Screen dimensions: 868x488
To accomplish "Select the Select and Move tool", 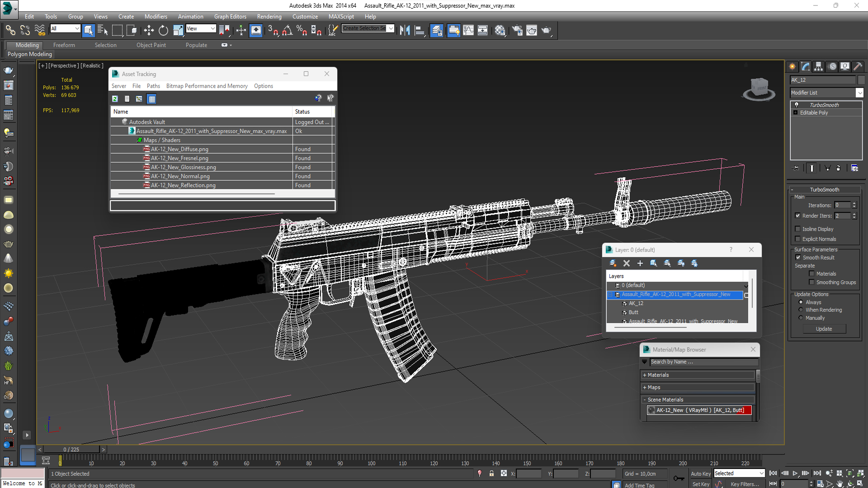I will [x=149, y=30].
